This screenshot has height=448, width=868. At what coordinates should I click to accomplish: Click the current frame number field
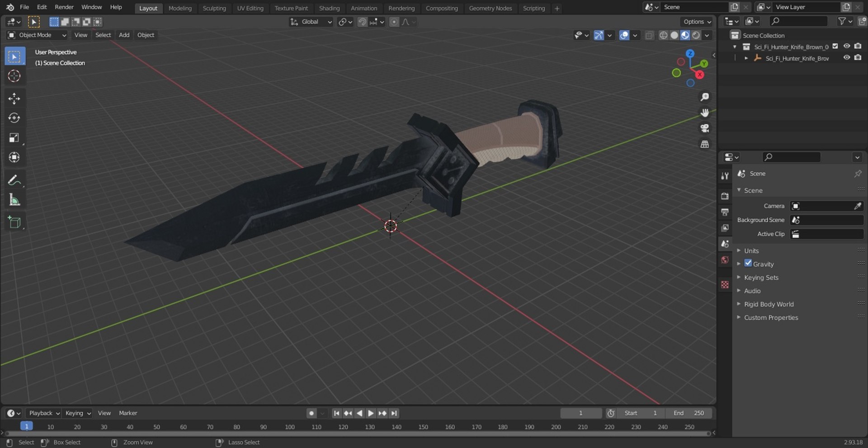click(581, 413)
